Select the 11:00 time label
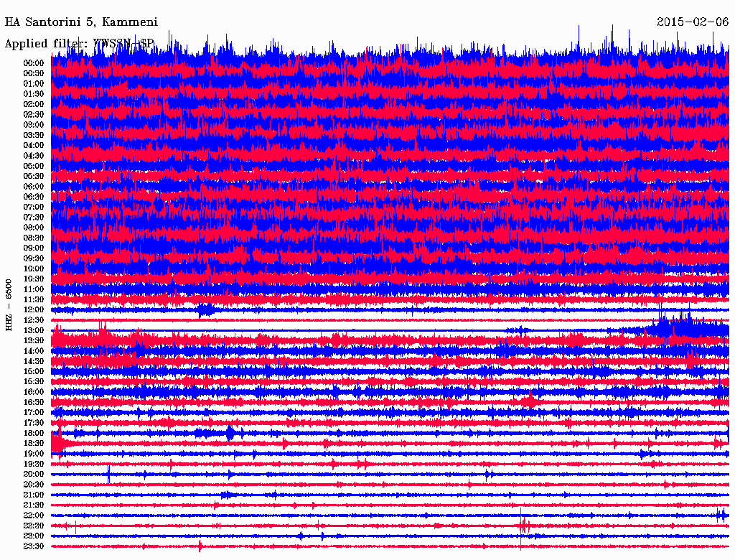 [x=34, y=290]
